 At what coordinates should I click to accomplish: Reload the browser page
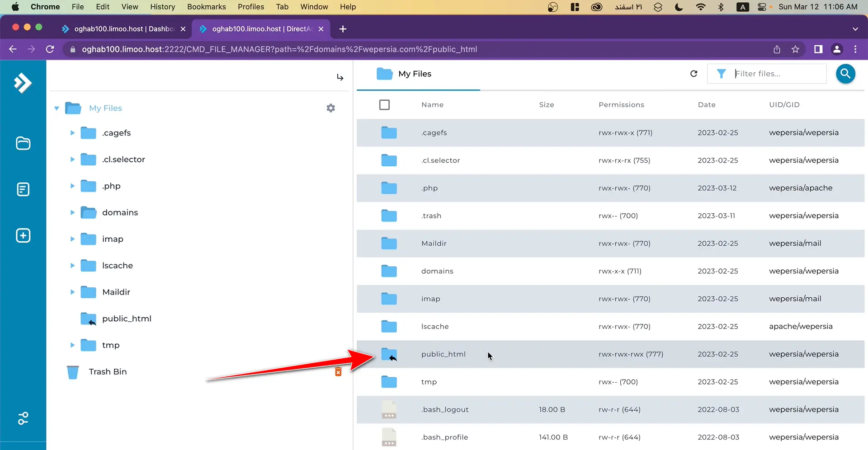coord(50,49)
